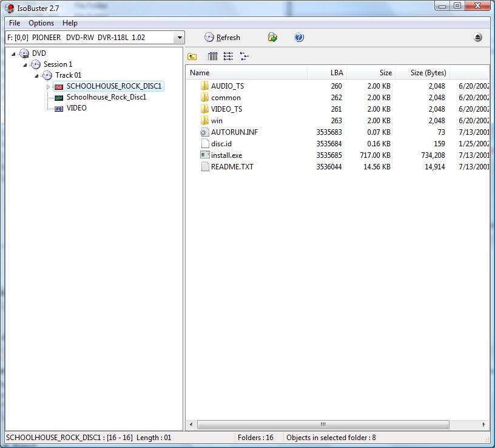
Task: Sort by the Size column header
Action: click(371, 73)
